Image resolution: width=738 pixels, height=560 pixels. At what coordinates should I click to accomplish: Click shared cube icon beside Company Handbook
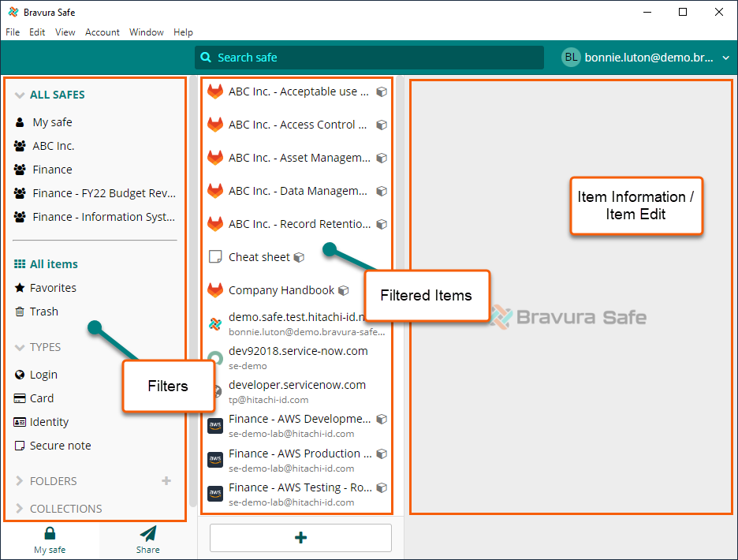pos(344,290)
